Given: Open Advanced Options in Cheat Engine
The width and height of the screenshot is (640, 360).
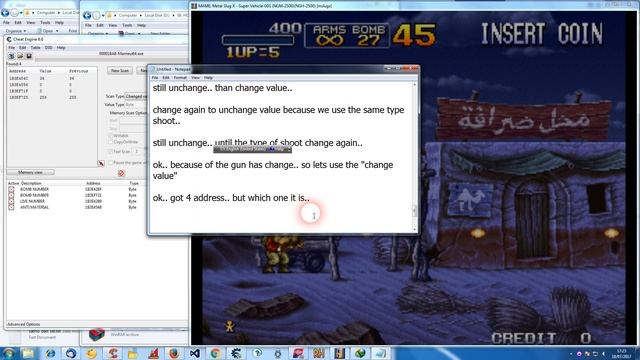Looking at the screenshot, I should (x=24, y=324).
